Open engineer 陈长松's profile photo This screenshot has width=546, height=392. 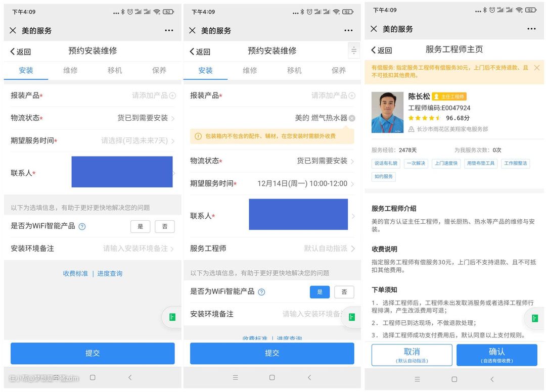click(387, 112)
